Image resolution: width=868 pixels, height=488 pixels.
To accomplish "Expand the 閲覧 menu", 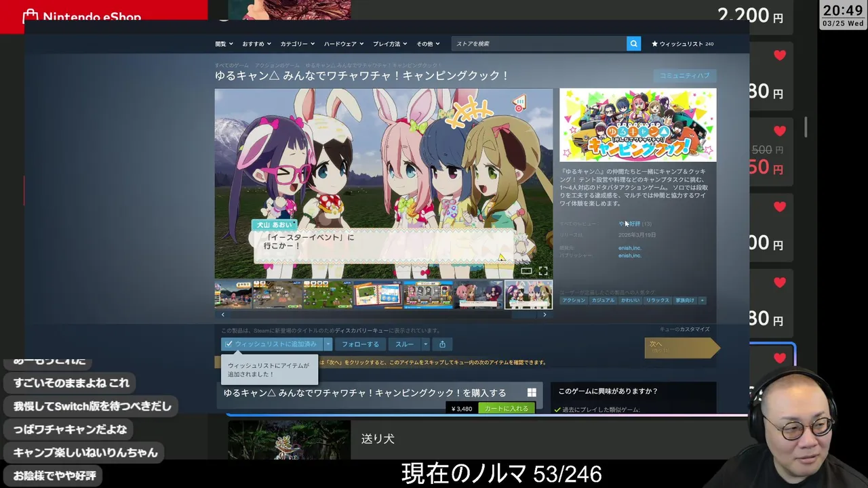I will (224, 44).
